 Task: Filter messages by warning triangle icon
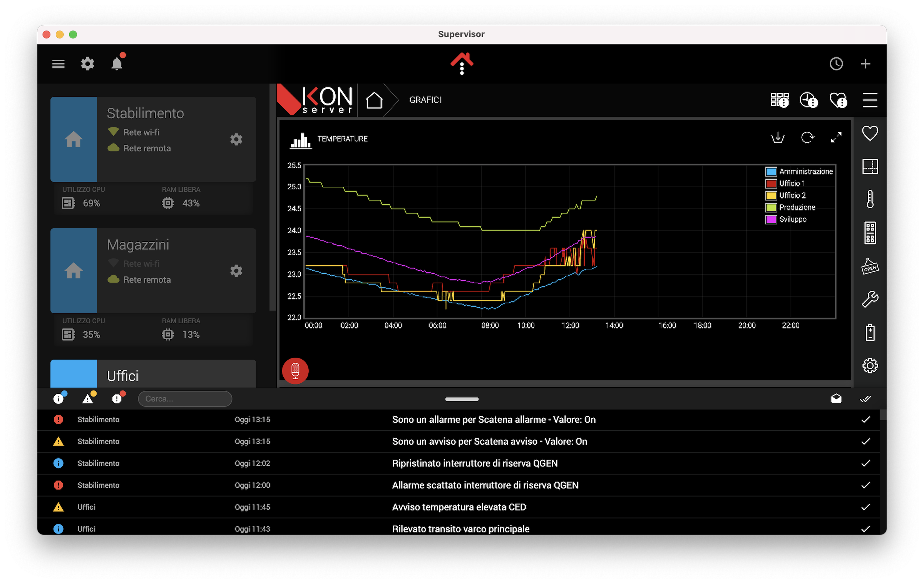pyautogui.click(x=88, y=398)
